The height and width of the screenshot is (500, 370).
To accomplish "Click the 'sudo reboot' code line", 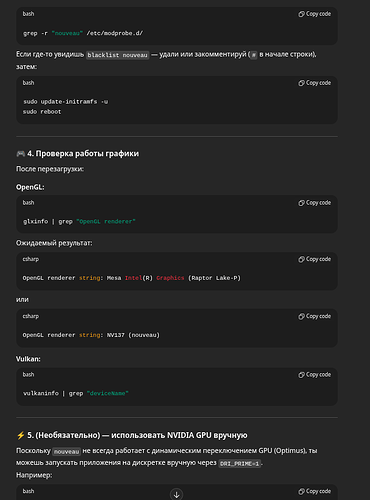I will pos(42,112).
